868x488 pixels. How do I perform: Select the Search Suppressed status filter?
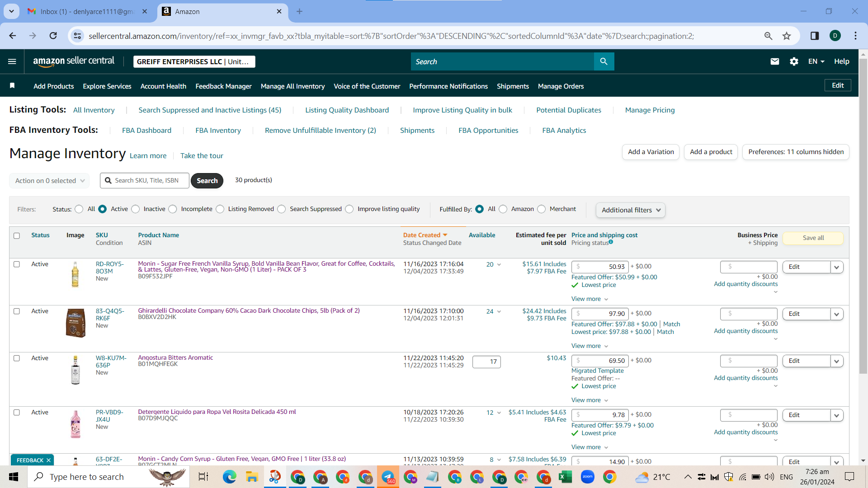tap(282, 209)
